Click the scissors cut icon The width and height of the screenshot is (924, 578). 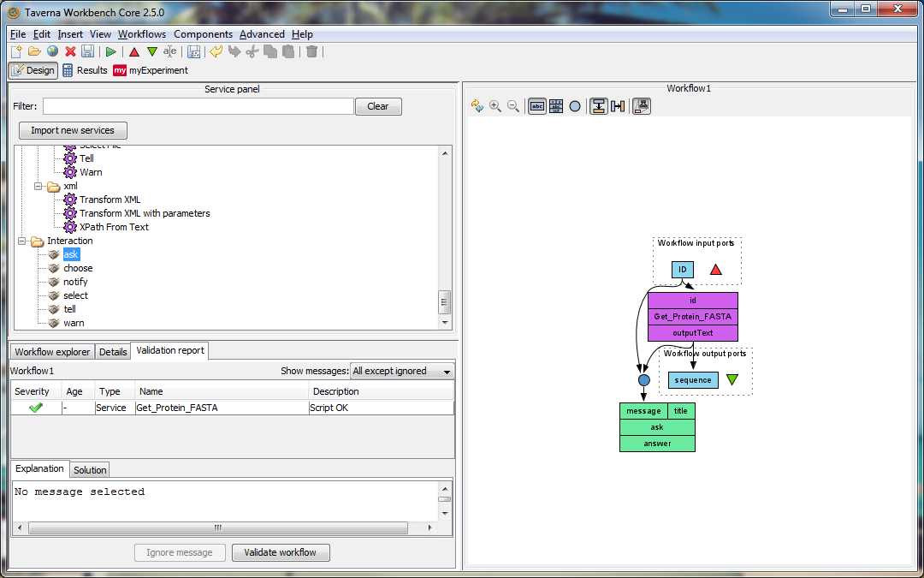coord(252,52)
